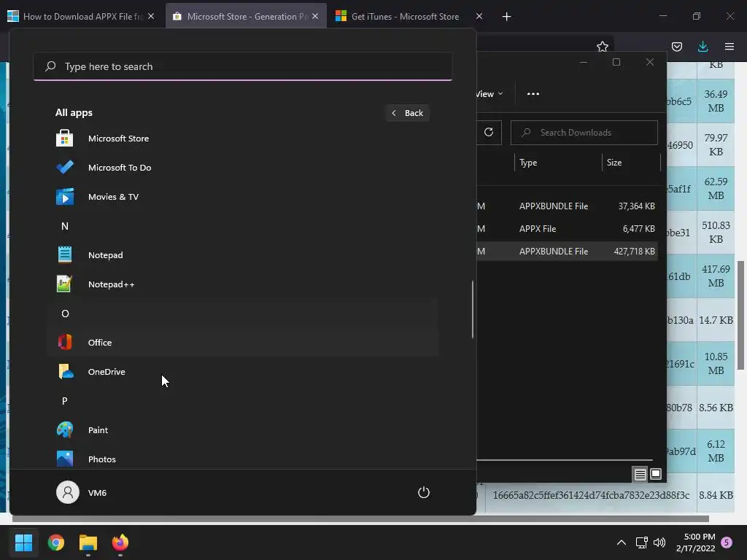Open the Photos app
747x560 pixels.
tap(243, 459)
